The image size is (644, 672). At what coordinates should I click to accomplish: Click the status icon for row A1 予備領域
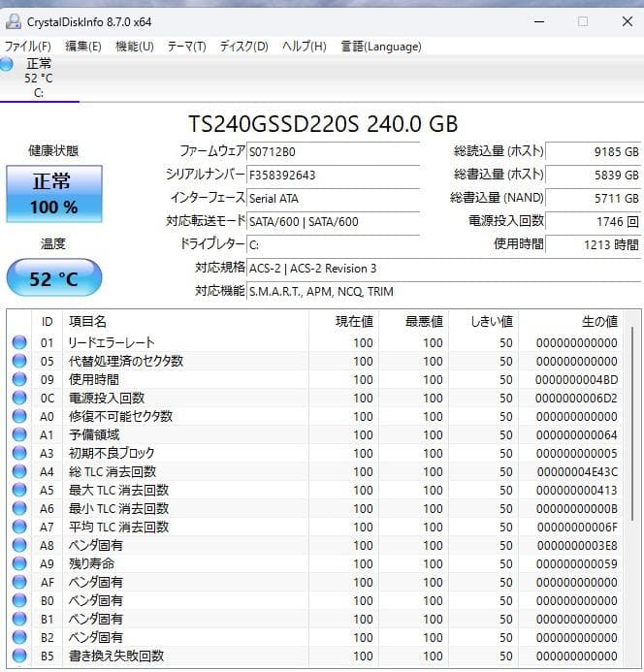(x=19, y=434)
